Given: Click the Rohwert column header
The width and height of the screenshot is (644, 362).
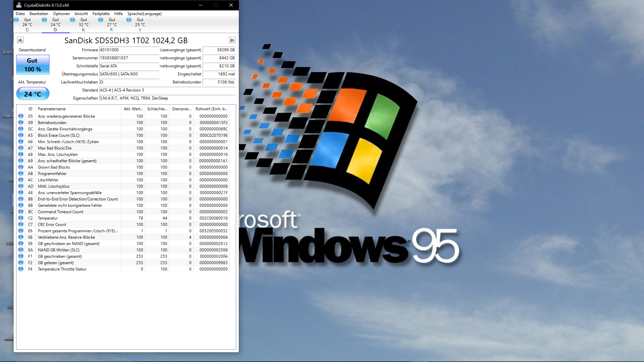Looking at the screenshot, I should click(211, 109).
